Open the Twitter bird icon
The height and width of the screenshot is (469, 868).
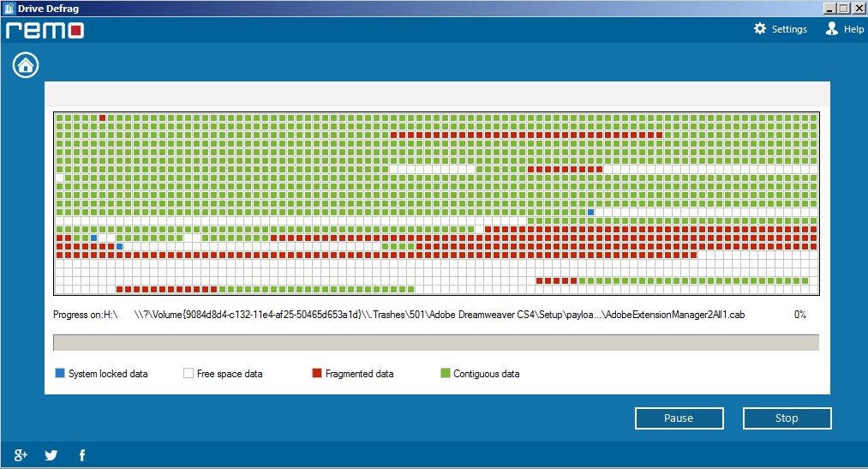[x=51, y=455]
